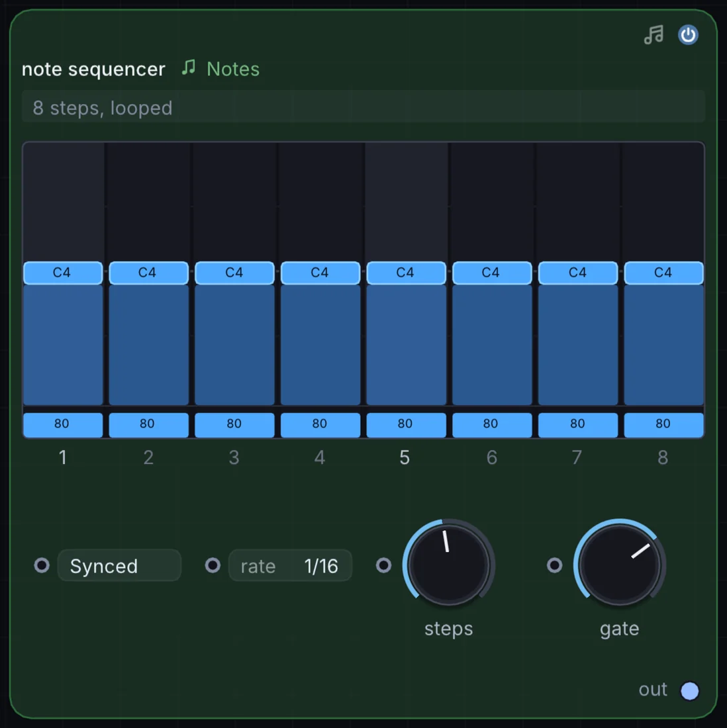Click velocity value 80 of step 1

(63, 424)
